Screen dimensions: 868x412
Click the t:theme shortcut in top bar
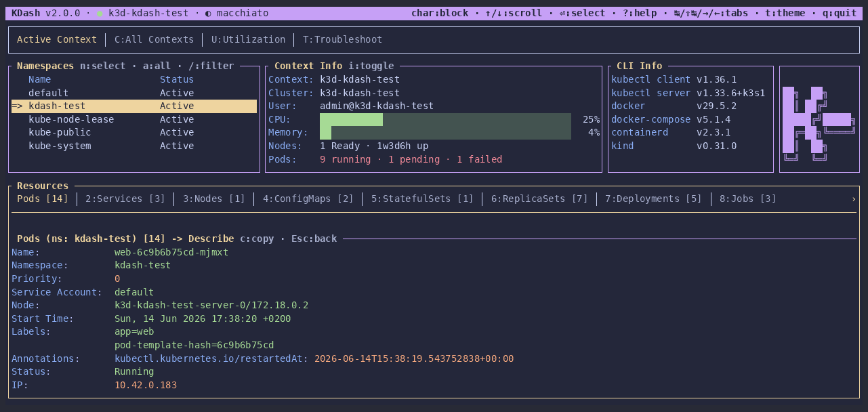click(x=785, y=14)
